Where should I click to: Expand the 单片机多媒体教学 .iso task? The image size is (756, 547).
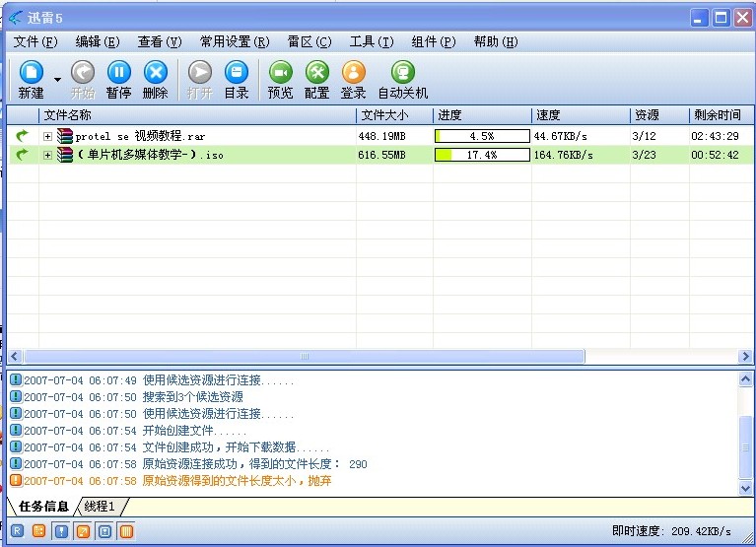(x=47, y=155)
